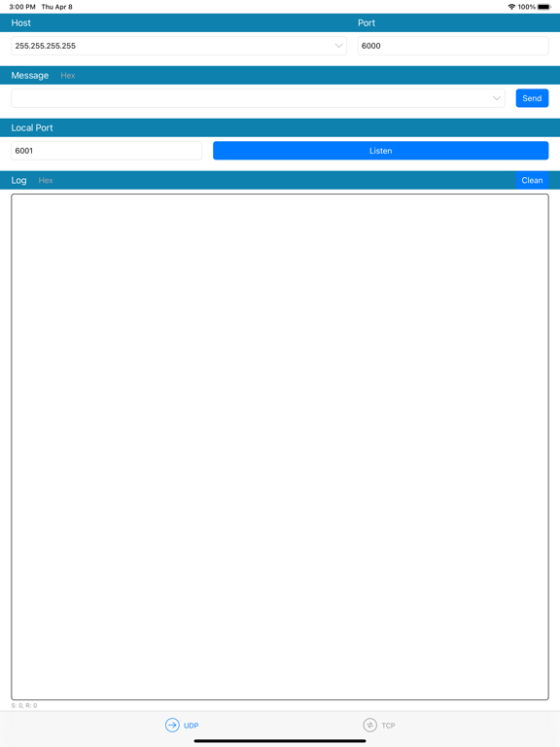
Task: Switch to the UDP tab label
Action: point(191,726)
